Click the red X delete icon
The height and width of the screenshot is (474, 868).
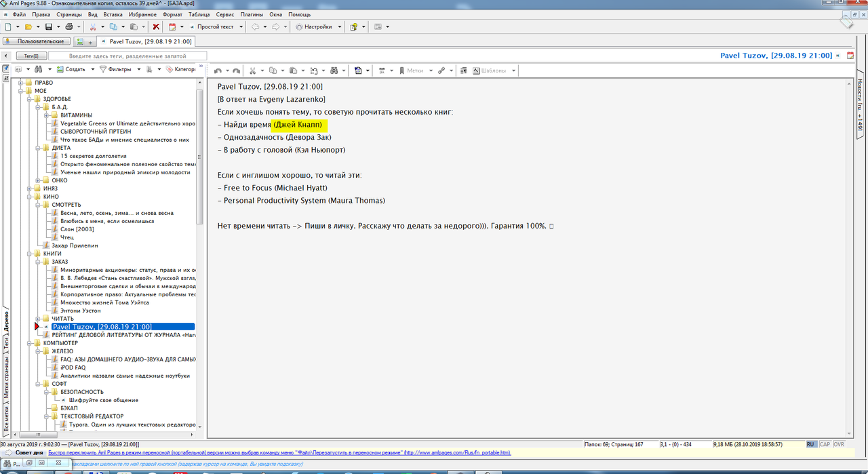(156, 27)
